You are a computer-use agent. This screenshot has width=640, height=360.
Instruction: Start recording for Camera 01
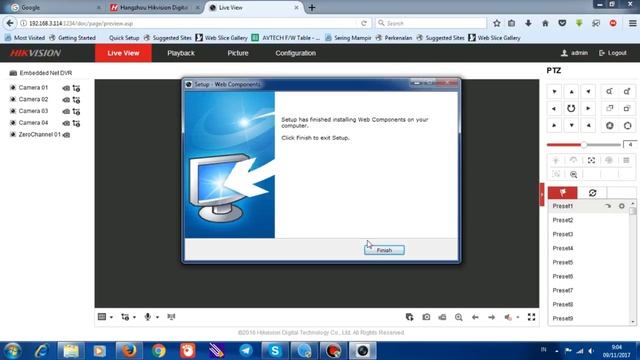(66, 88)
